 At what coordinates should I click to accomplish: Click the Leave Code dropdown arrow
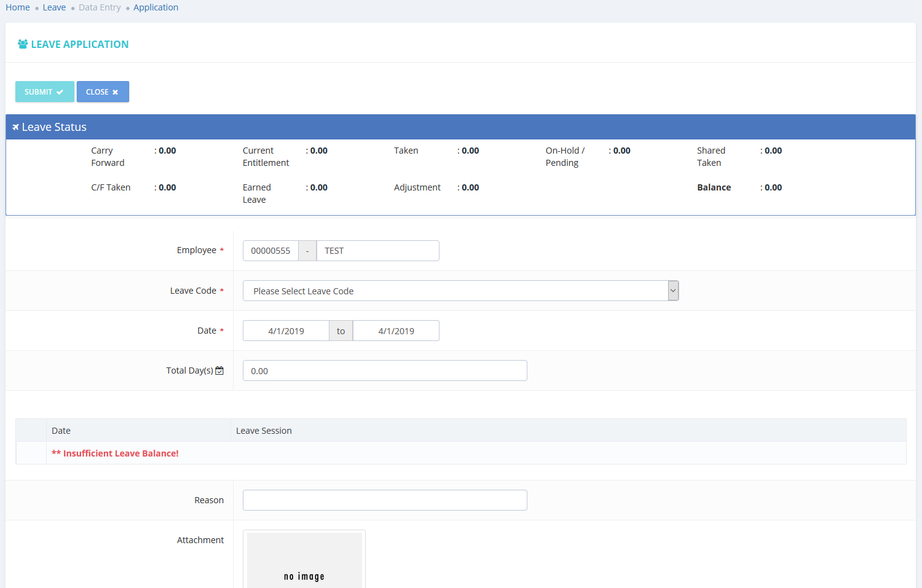click(x=673, y=291)
